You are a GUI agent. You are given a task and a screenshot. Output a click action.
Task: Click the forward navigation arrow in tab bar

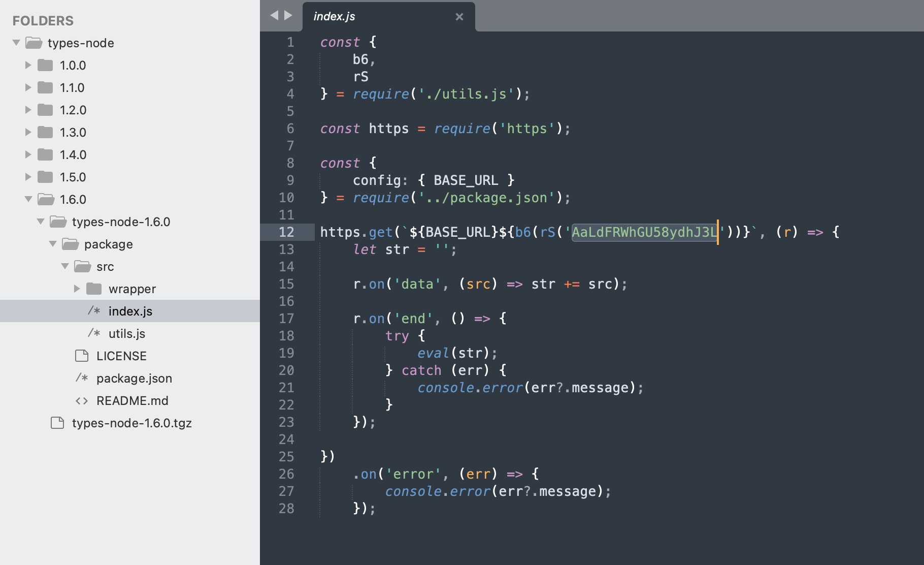[x=288, y=15]
